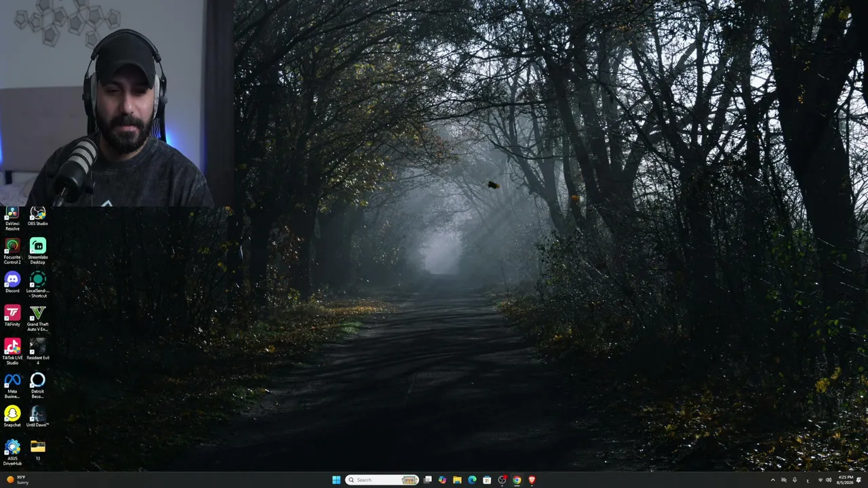Open the notifications bell icon
The height and width of the screenshot is (488, 868).
pos(859,480)
